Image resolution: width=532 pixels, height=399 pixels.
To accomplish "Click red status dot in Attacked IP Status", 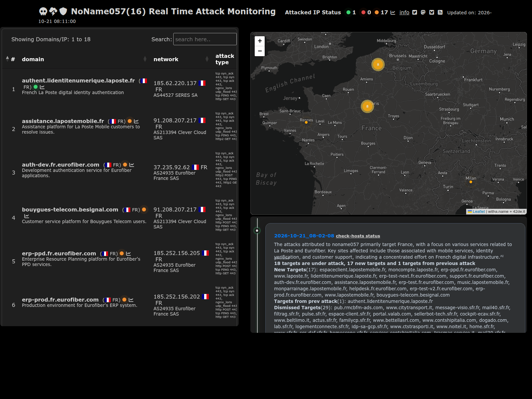I will (x=363, y=12).
